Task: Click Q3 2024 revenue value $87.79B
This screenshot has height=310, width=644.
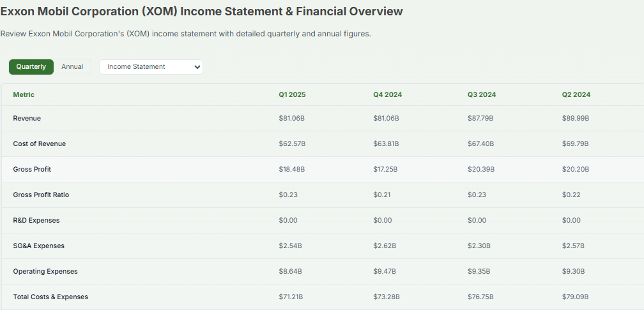Action: click(480, 118)
